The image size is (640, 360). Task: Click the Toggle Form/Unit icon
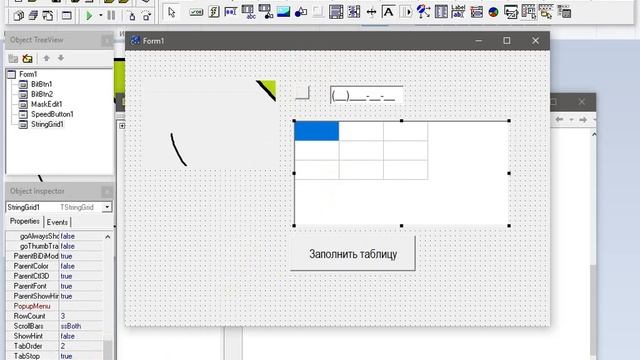[x=48, y=16]
